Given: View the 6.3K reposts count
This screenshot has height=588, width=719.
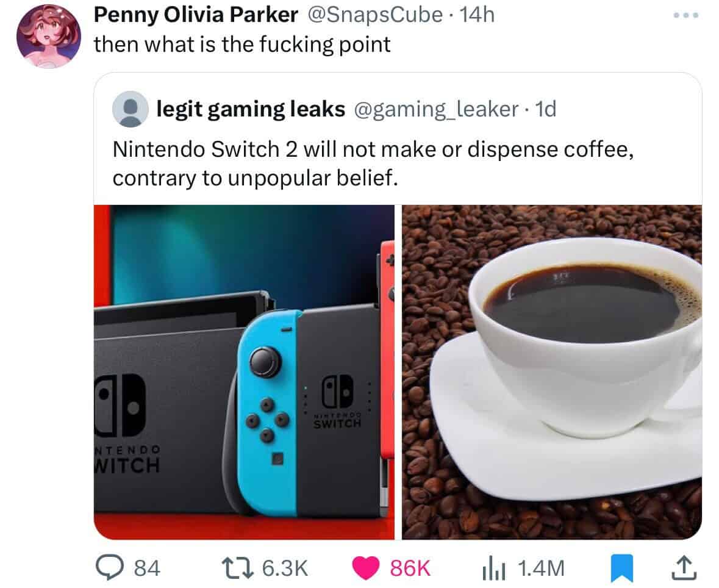Looking at the screenshot, I should coord(285,568).
